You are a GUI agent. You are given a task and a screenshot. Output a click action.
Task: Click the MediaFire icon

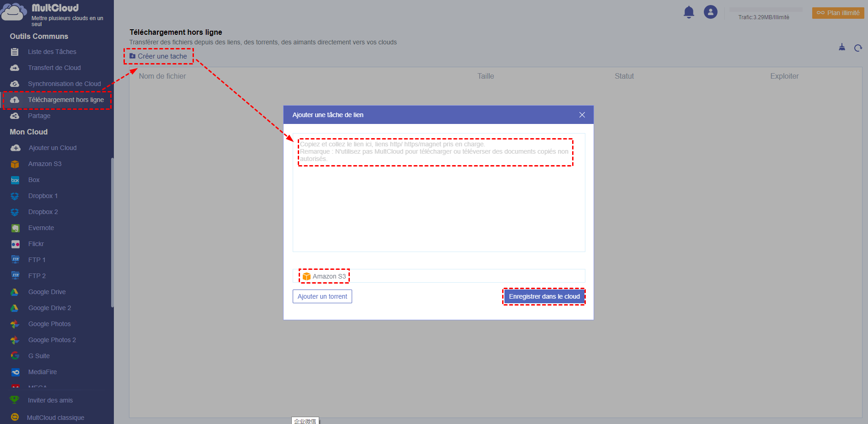pos(15,372)
